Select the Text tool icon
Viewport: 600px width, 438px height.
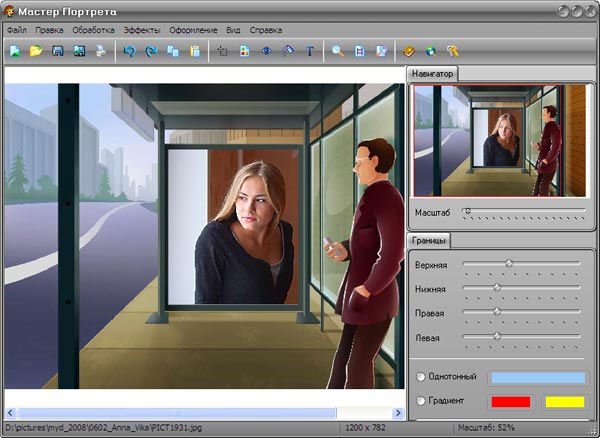[310, 50]
